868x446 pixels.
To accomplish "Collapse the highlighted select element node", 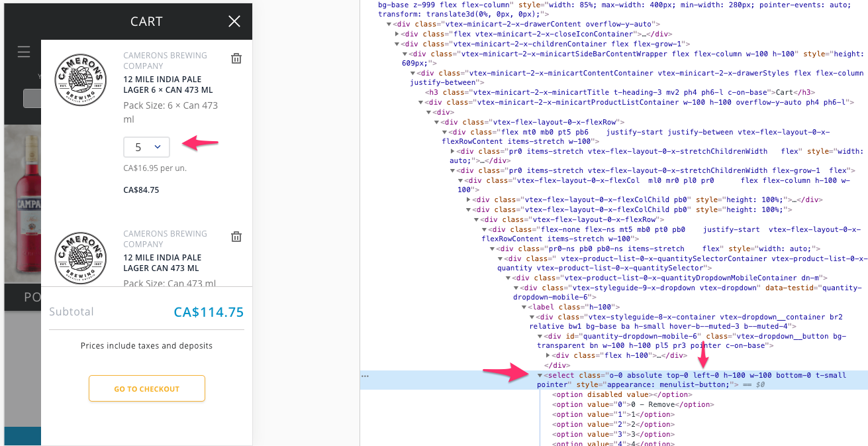I will tap(540, 376).
